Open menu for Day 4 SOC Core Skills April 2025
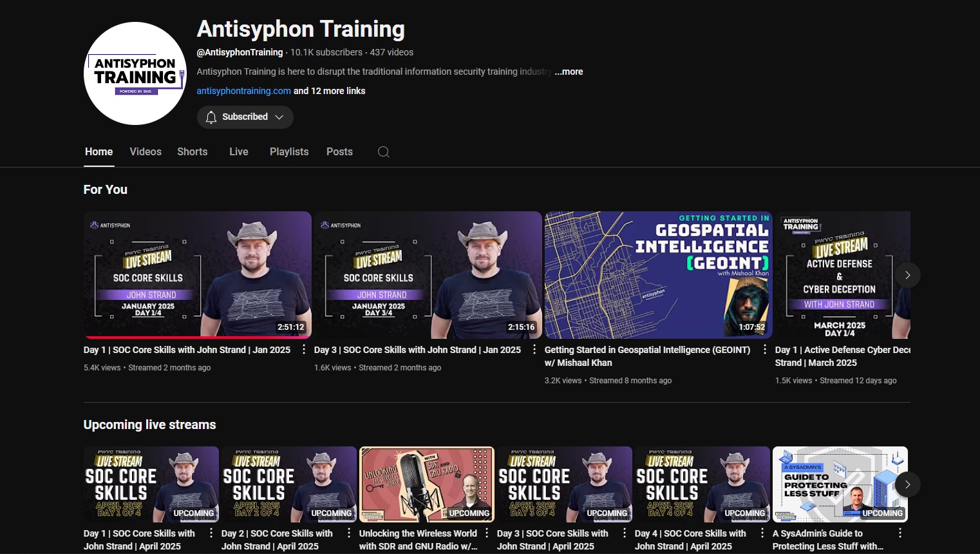 coord(762,533)
